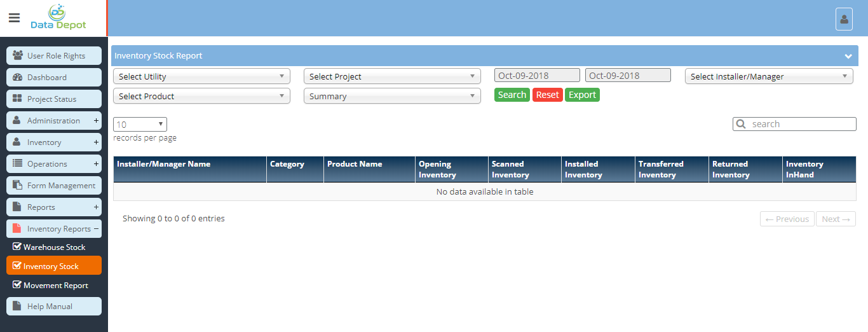Click the Dashboard gauge icon

point(18,77)
